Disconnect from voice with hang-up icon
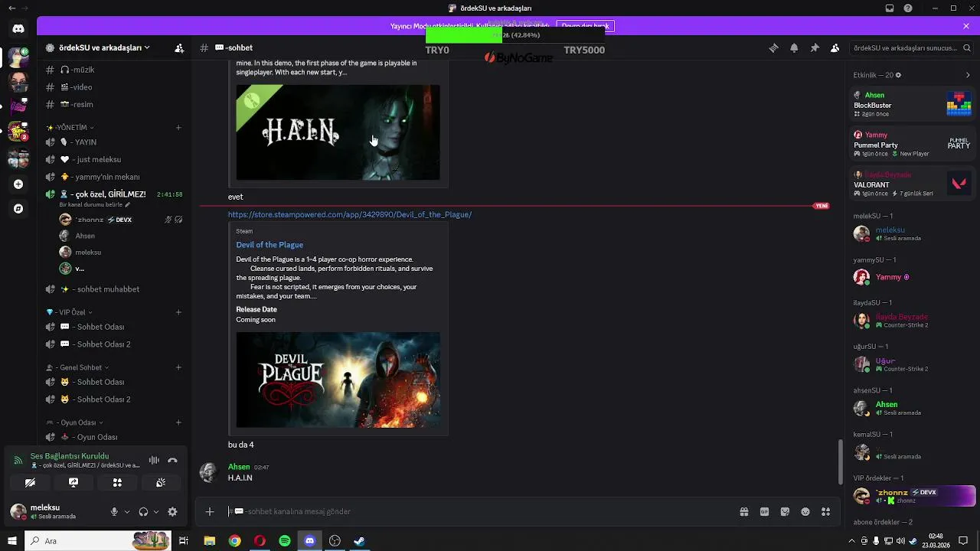Screen dimensions: 980x551 coord(172,461)
